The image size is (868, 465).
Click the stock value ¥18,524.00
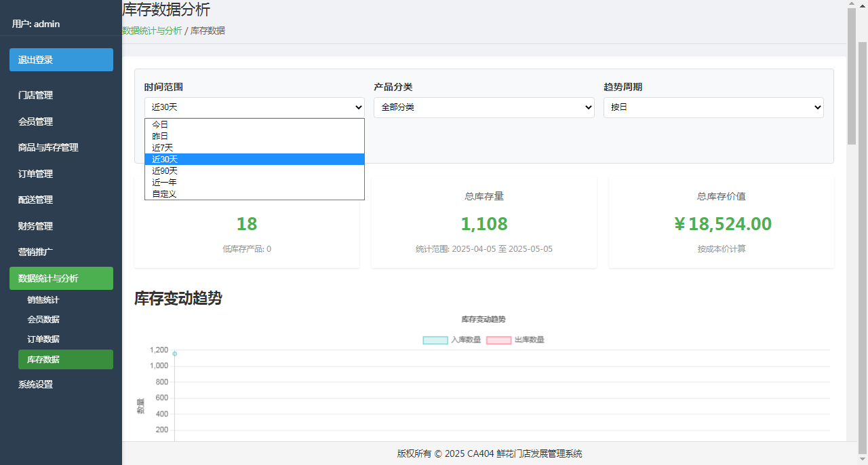(x=722, y=224)
